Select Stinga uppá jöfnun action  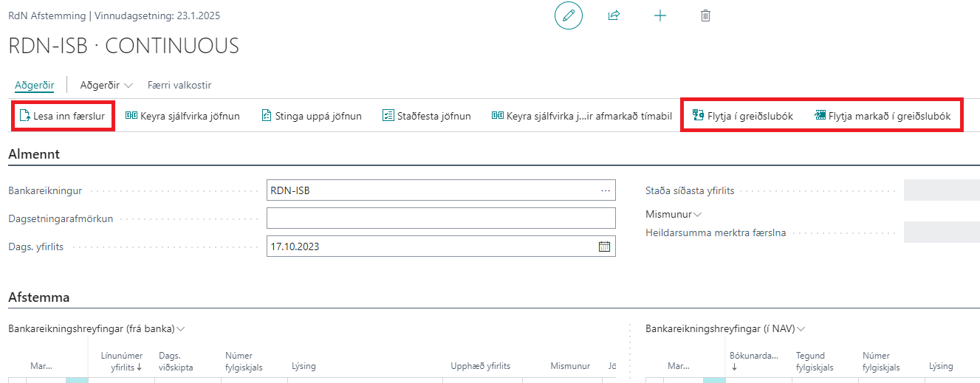pos(311,116)
